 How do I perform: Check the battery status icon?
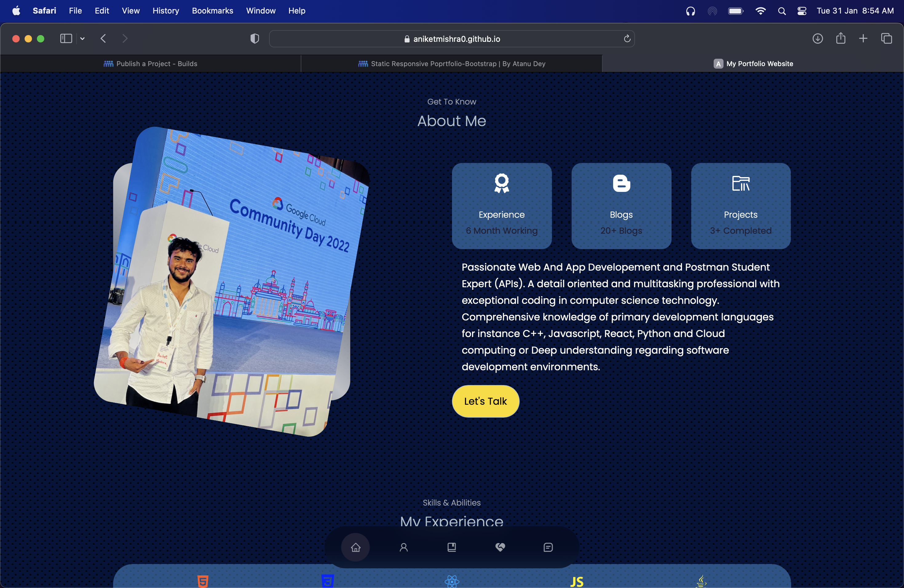pyautogui.click(x=736, y=11)
